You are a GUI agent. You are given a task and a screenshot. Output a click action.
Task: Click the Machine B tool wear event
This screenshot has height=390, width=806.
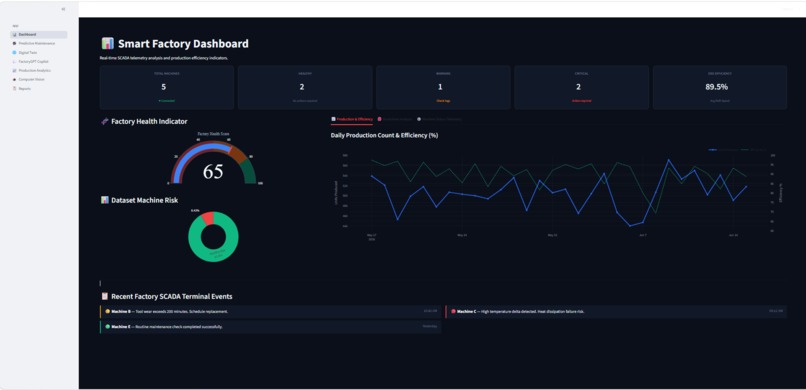(270, 312)
